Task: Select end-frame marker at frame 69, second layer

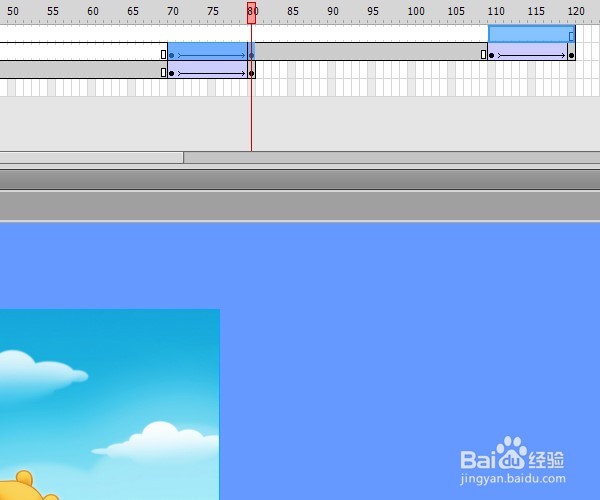Action: pyautogui.click(x=163, y=54)
